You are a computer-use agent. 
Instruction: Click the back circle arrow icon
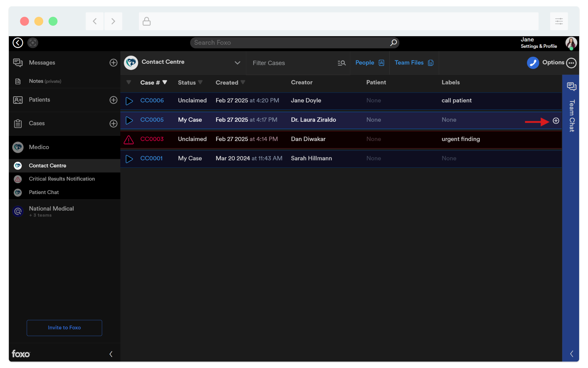tap(18, 43)
